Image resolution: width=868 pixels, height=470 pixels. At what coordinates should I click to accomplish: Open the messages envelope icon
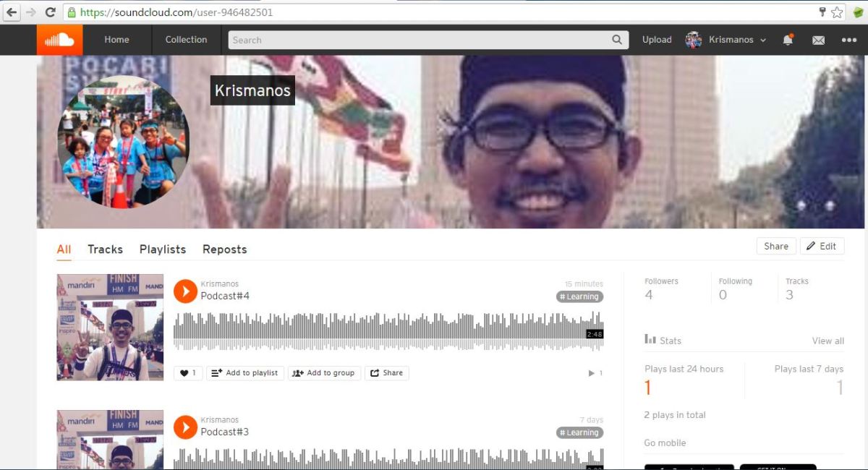coord(818,40)
